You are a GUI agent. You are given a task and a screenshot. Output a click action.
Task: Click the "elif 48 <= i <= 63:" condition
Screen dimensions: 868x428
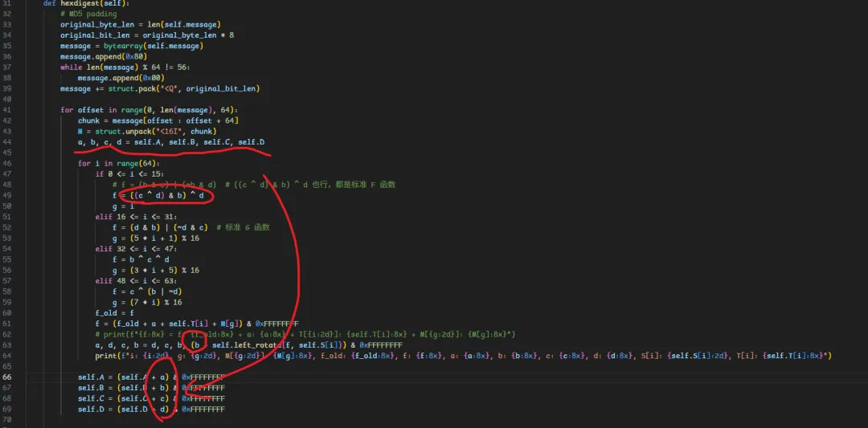pyautogui.click(x=136, y=281)
